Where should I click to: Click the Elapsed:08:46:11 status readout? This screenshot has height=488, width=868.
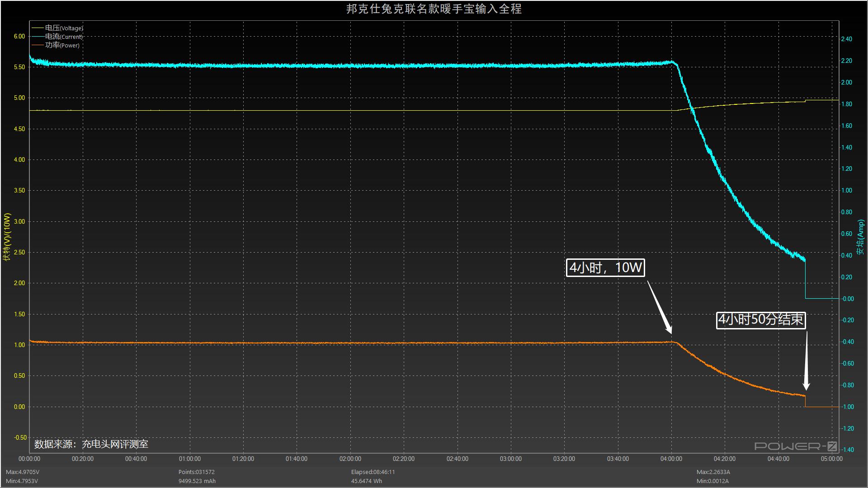pos(373,472)
